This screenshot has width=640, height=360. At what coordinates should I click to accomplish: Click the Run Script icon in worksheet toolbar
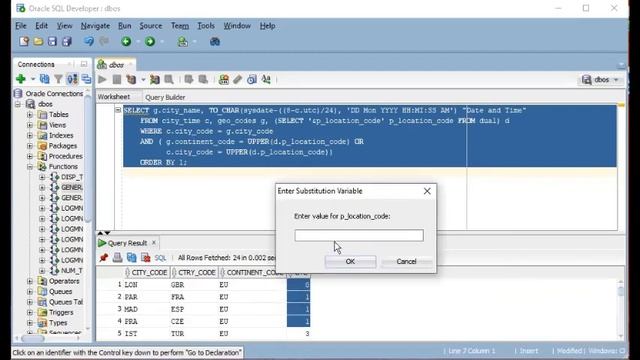tap(117, 79)
